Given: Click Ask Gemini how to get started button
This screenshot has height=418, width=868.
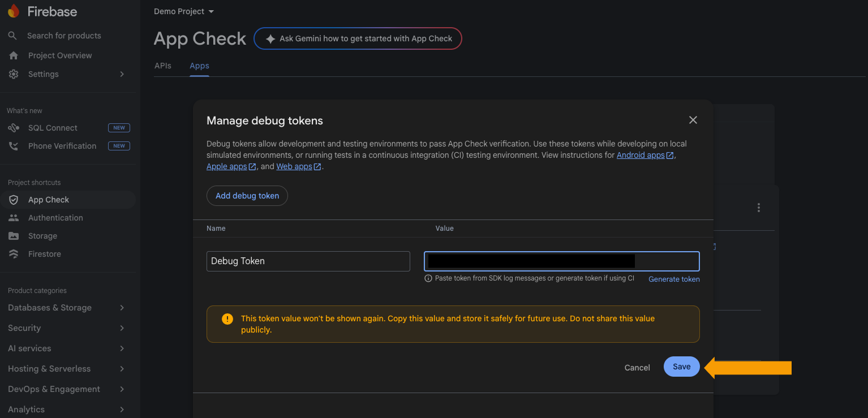Looking at the screenshot, I should pos(358,38).
